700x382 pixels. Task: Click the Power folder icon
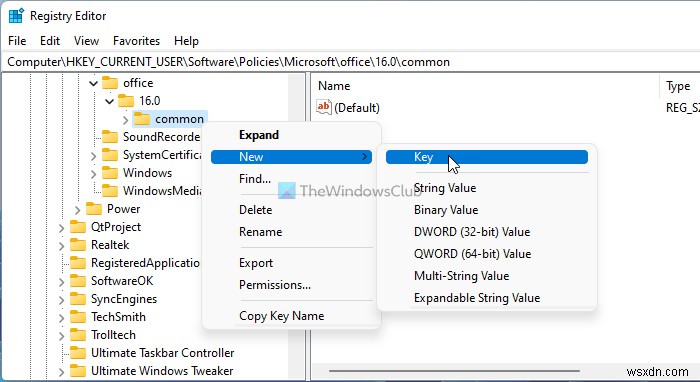94,209
